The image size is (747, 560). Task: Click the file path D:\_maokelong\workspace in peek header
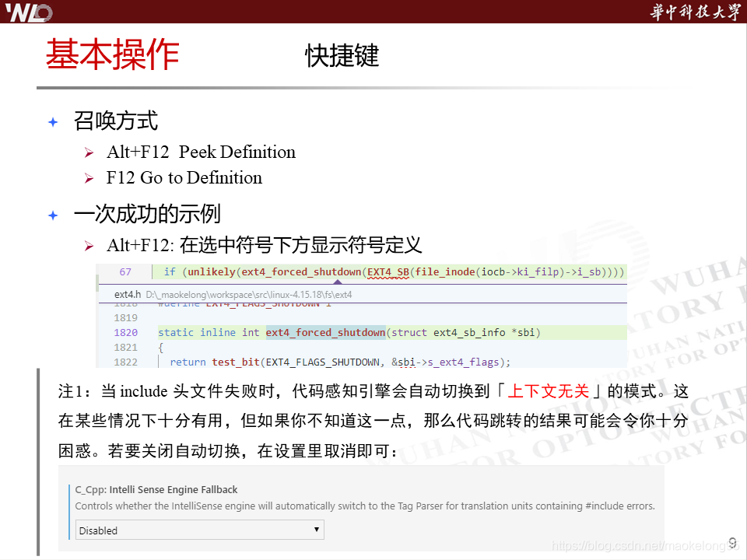(x=249, y=295)
